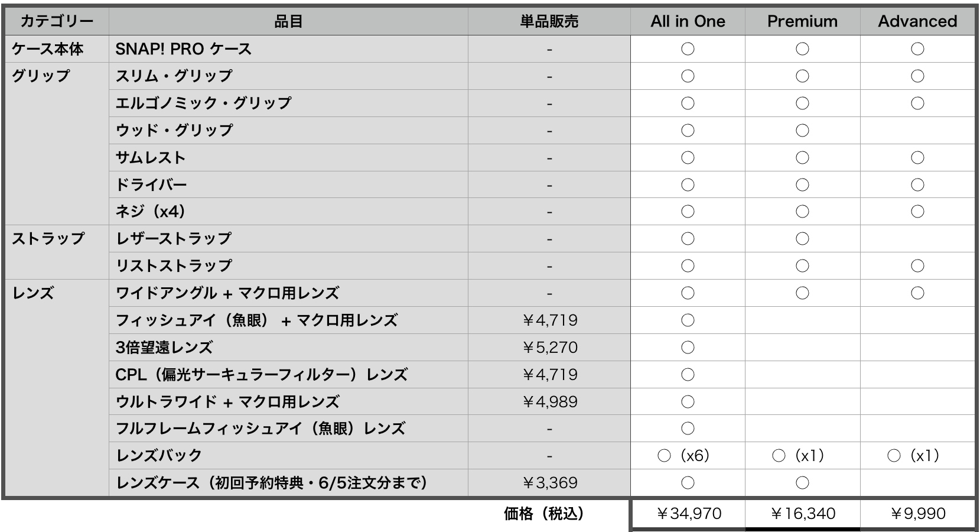Click the フルフレームフィッシュアイ item name
Image resolution: width=980 pixels, height=532 pixels.
tap(261, 429)
